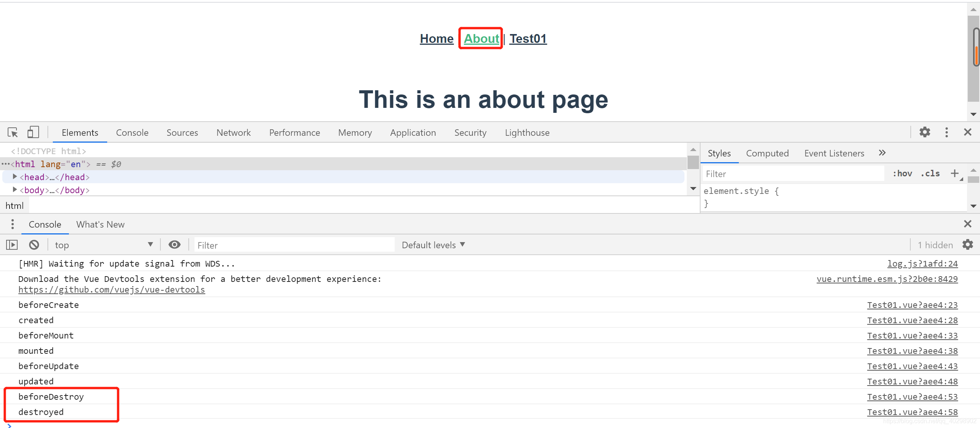Screen dimensions: 980x428
Task: Open source link Test01.vue?aee4:53
Action: point(912,397)
